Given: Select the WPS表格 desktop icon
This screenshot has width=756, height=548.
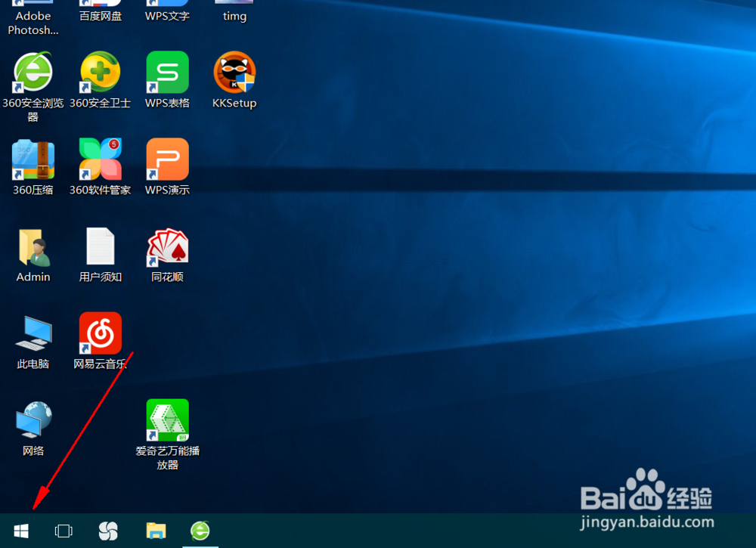Looking at the screenshot, I should pyautogui.click(x=167, y=73).
